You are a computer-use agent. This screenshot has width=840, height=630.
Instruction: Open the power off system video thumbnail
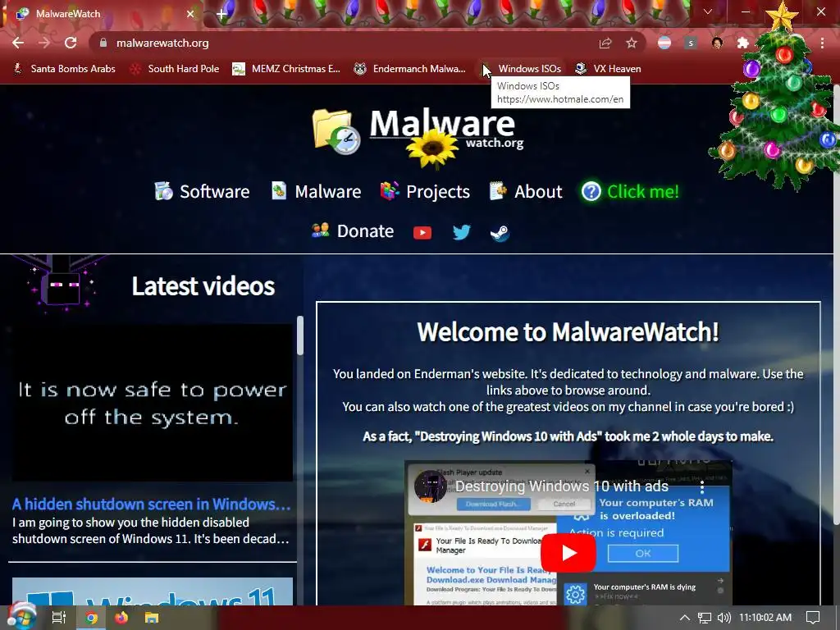pyautogui.click(x=152, y=402)
